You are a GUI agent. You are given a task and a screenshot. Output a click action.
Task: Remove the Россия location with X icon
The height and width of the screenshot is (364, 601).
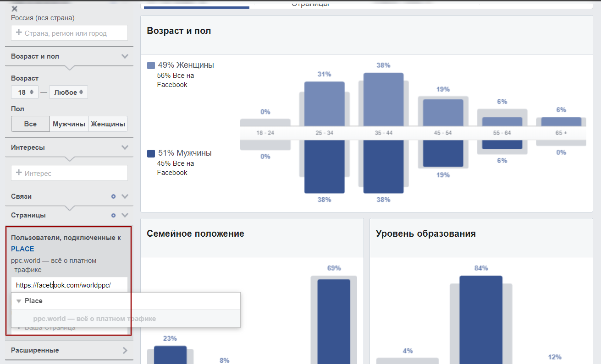click(x=14, y=9)
